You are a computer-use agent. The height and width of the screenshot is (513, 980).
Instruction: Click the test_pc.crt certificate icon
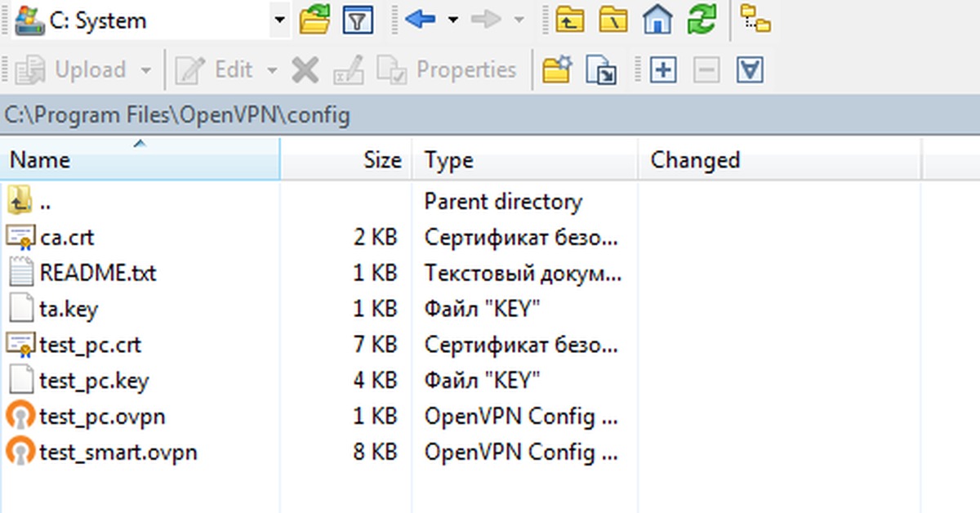click(x=20, y=345)
